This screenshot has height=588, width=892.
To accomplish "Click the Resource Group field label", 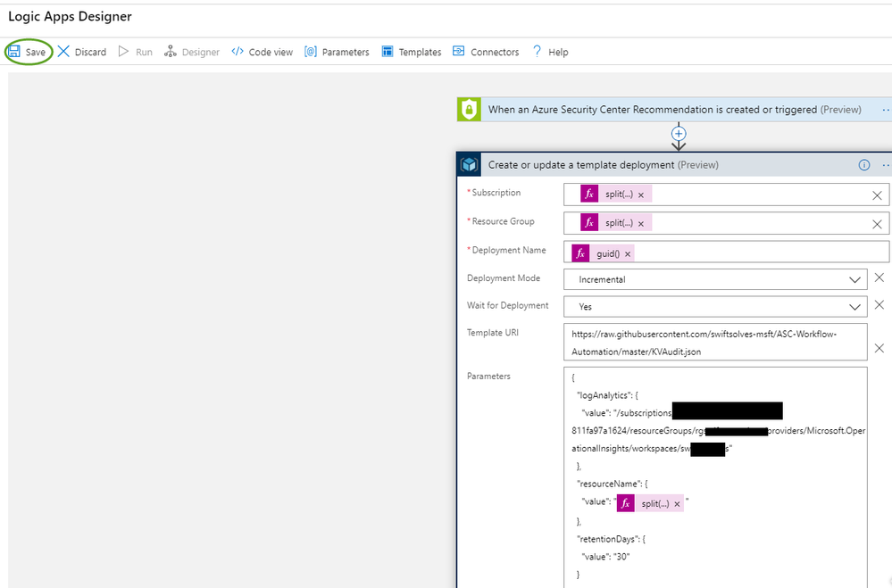I will tap(503, 221).
